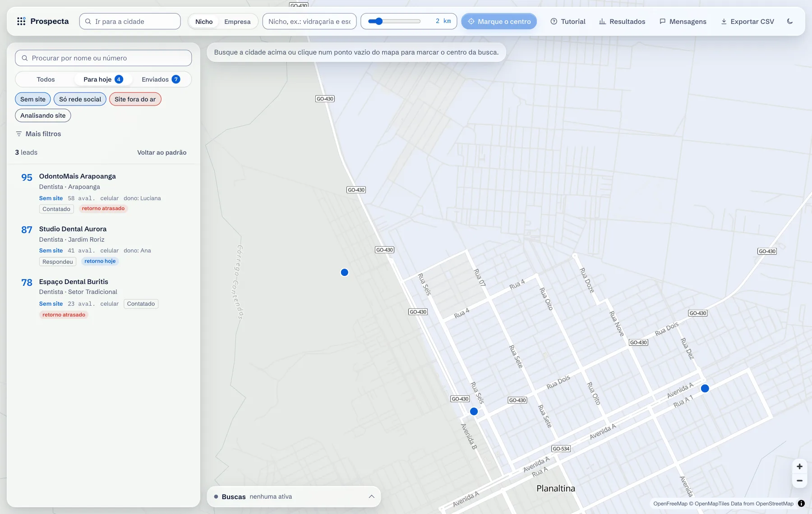Click the Prospecta logo grid icon

pos(21,21)
